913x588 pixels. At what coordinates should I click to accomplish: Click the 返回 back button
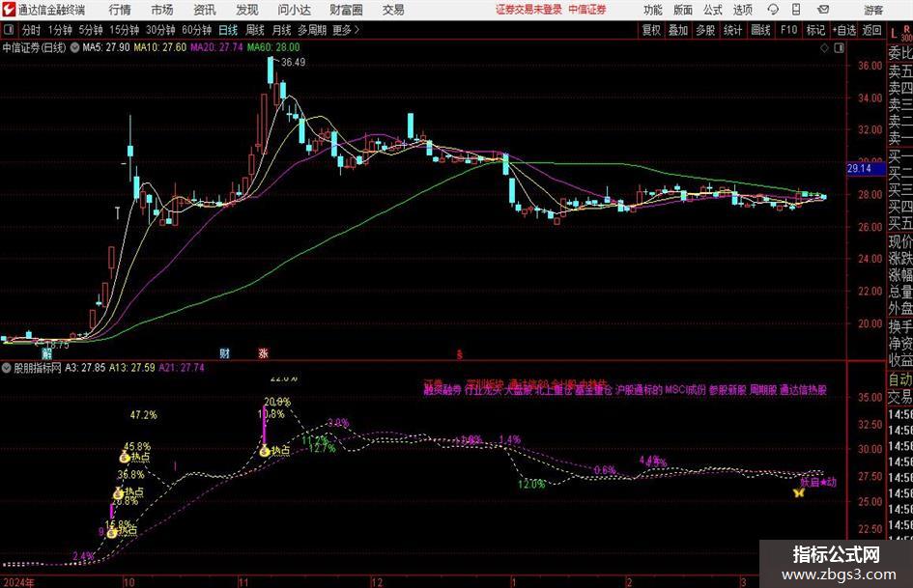point(871,30)
